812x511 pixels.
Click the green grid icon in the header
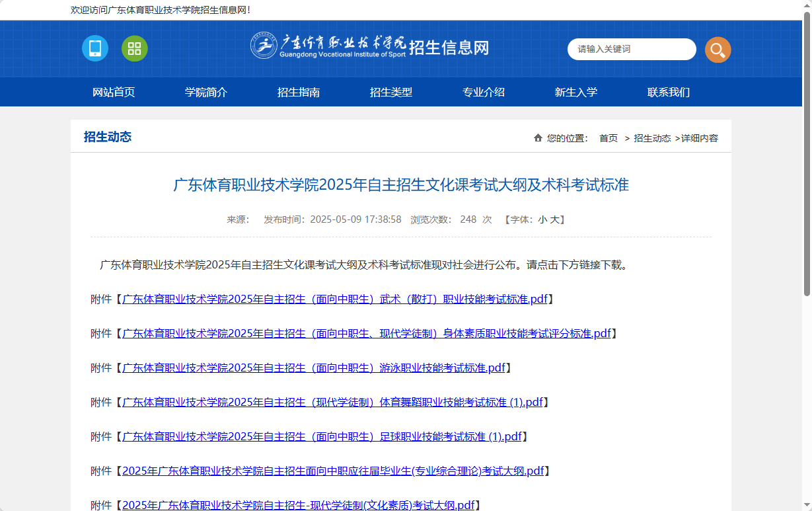(134, 48)
